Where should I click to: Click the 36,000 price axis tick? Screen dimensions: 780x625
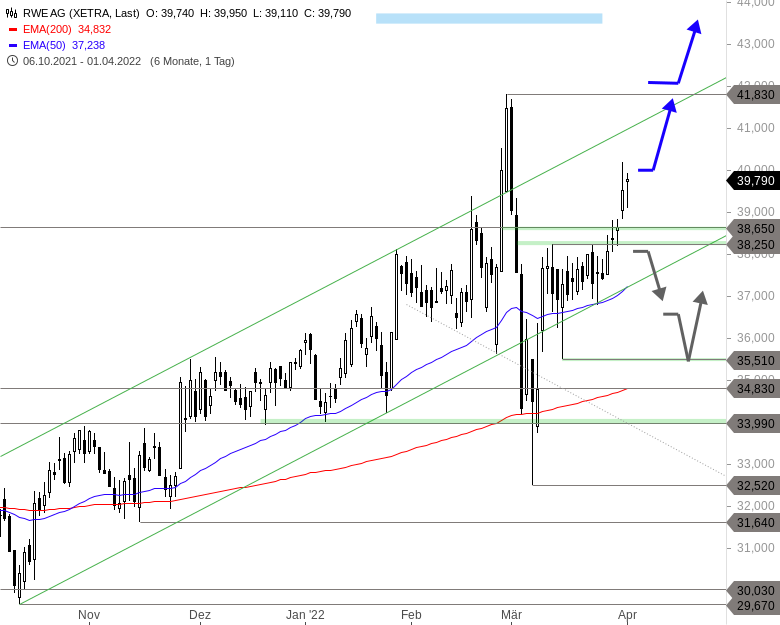[x=756, y=338]
